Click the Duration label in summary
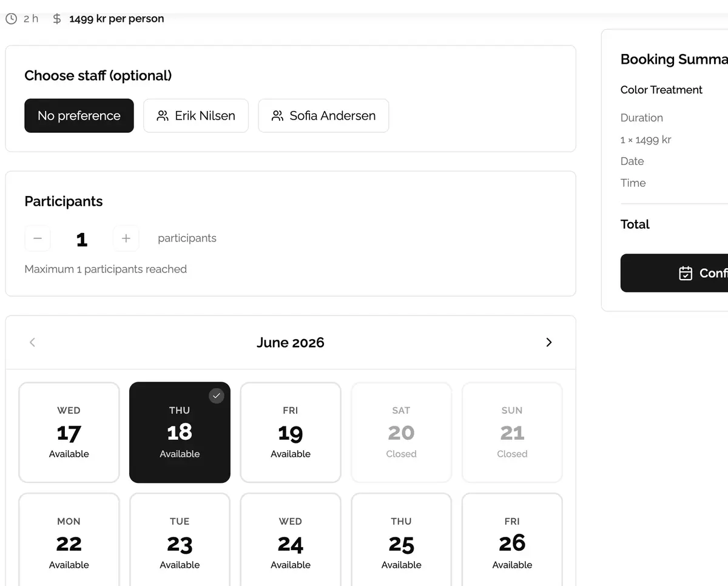728x586 pixels. pyautogui.click(x=642, y=118)
